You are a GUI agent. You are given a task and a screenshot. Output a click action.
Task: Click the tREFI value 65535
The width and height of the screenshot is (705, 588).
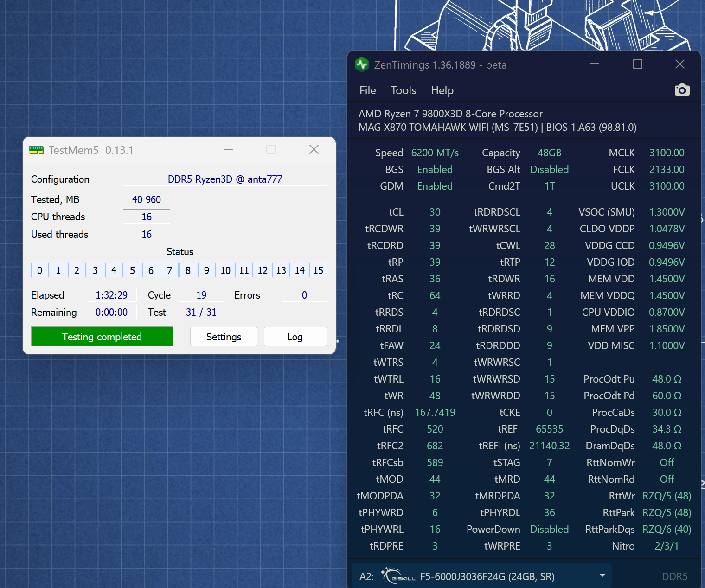click(550, 429)
